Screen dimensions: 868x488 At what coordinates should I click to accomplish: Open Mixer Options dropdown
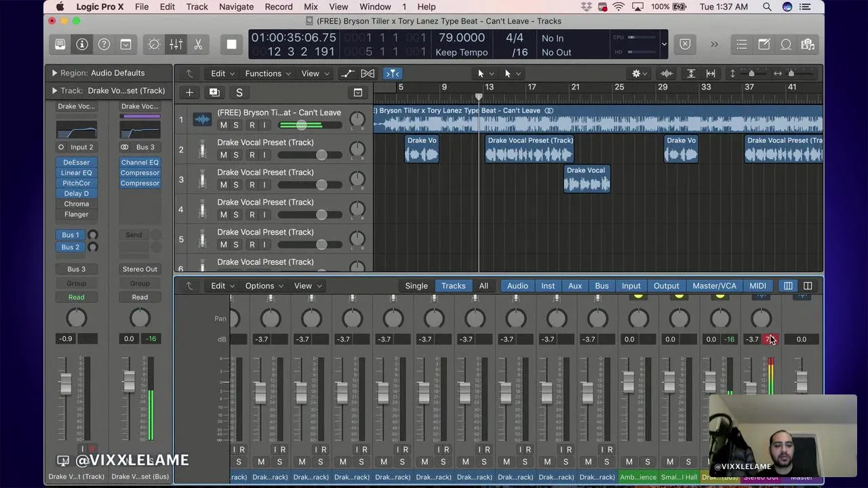(264, 285)
